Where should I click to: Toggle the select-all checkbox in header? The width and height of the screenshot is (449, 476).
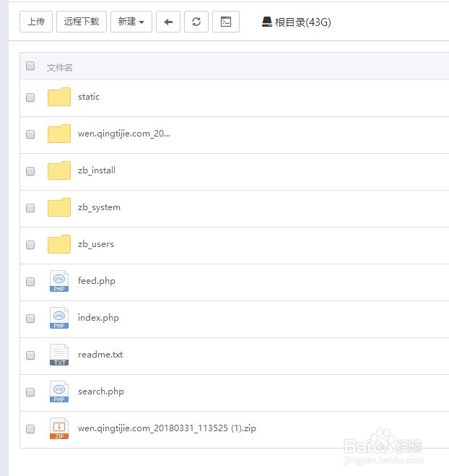pos(30,66)
